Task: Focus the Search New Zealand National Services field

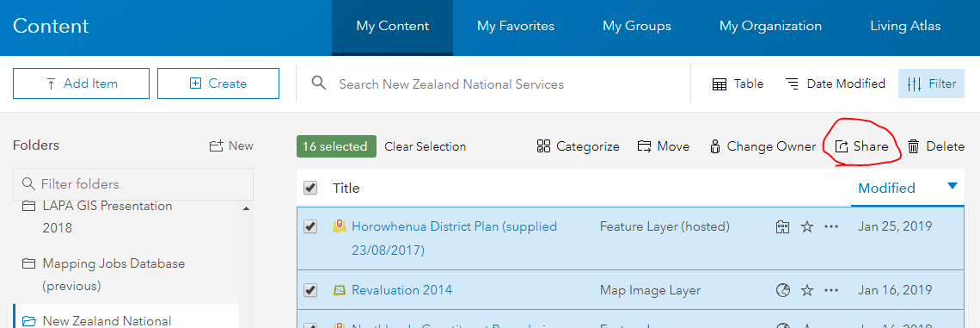Action: tap(451, 84)
